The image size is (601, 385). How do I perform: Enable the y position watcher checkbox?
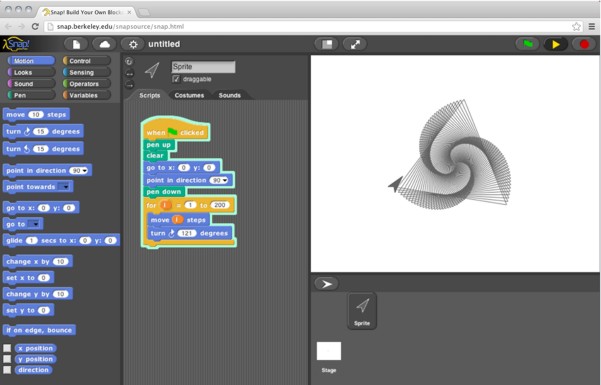tap(7, 359)
